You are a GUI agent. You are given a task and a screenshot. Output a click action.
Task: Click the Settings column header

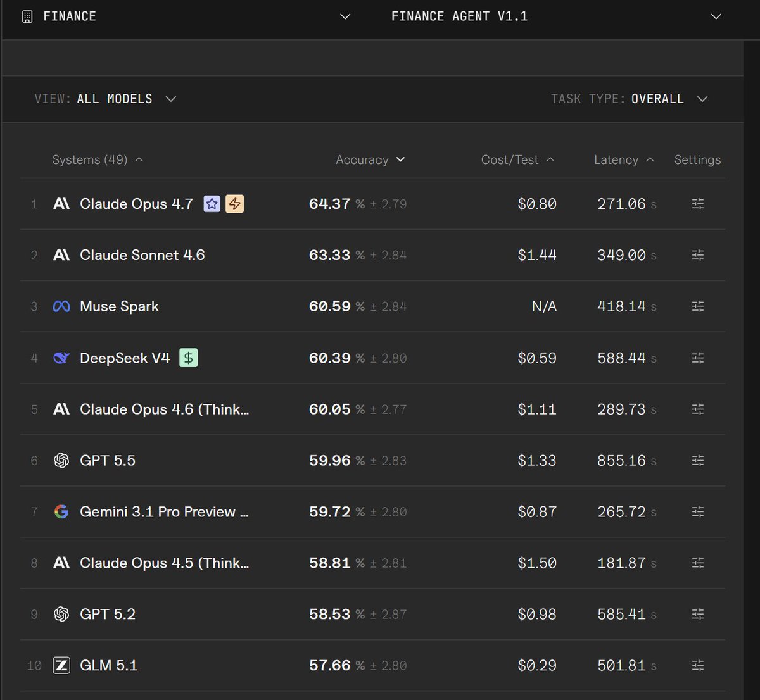tap(697, 160)
